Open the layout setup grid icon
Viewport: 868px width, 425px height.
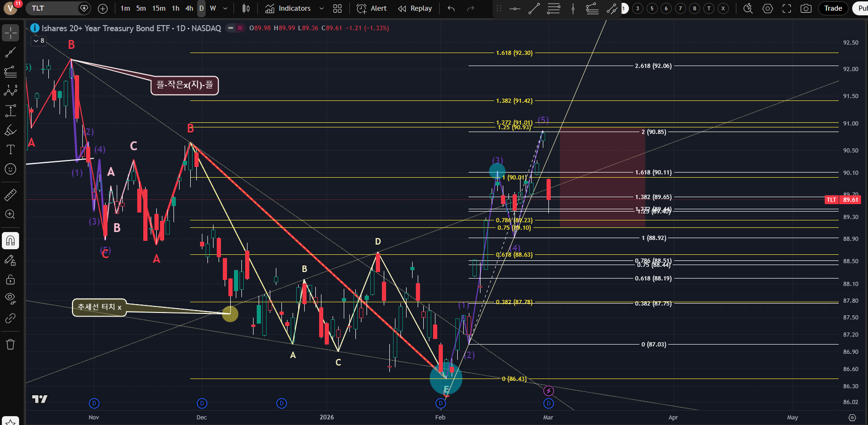point(337,8)
